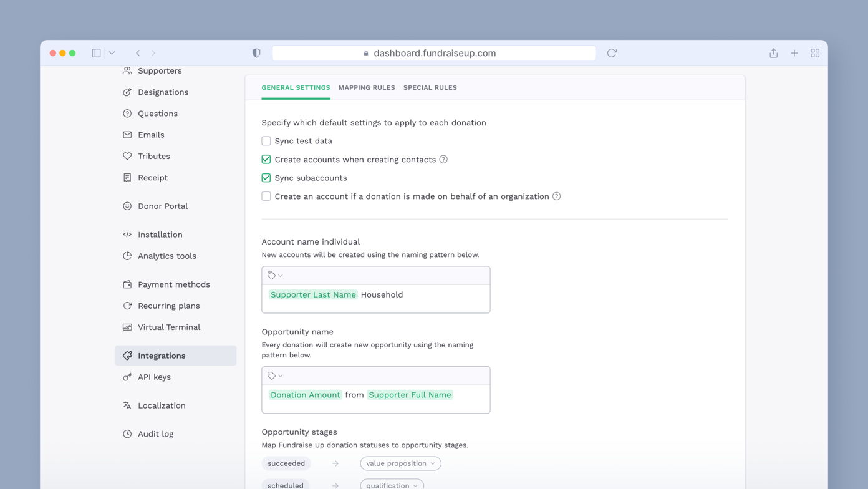Open Recurring plans from the sidebar
The width and height of the screenshot is (868, 489).
click(169, 306)
